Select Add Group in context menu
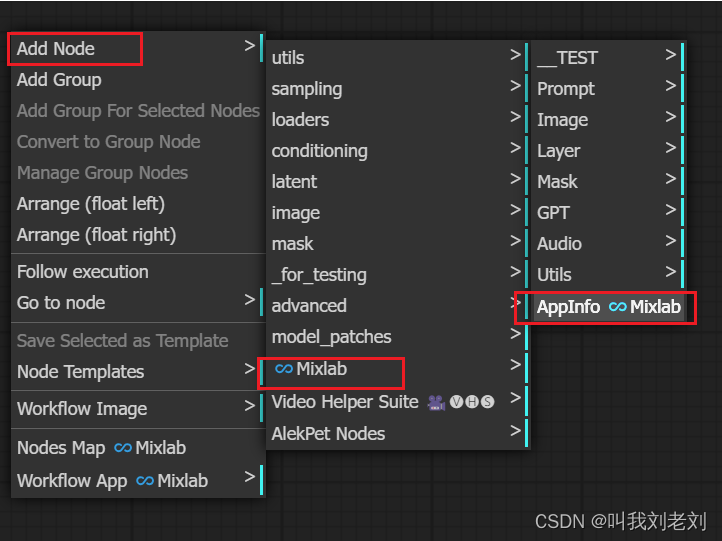The height and width of the screenshot is (541, 722). click(x=137, y=80)
